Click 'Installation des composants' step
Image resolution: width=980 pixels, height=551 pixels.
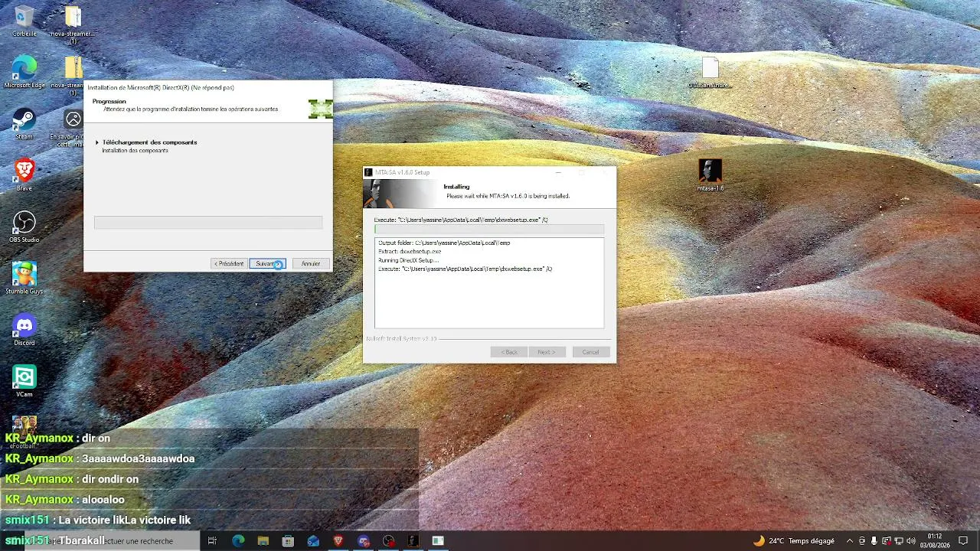tap(135, 151)
